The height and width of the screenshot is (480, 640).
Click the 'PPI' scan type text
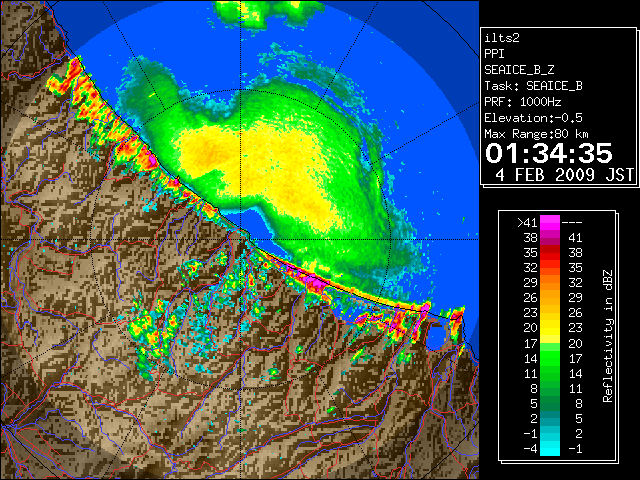point(494,54)
